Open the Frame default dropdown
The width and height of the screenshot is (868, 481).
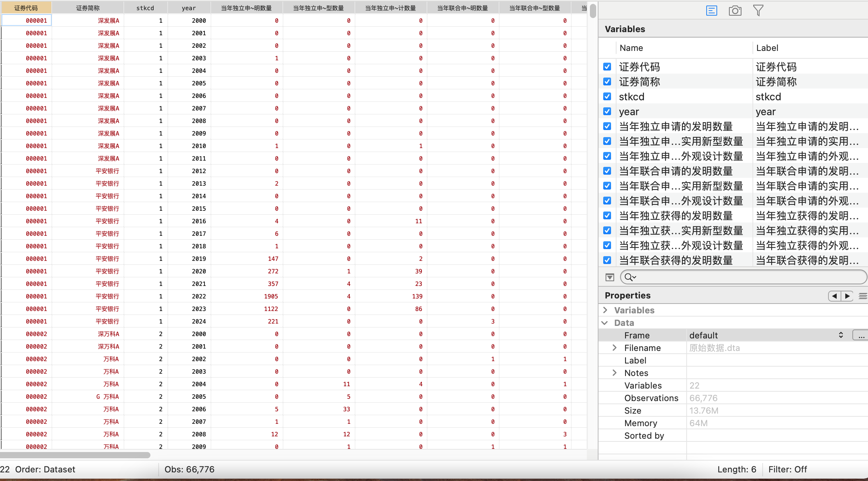(x=841, y=335)
